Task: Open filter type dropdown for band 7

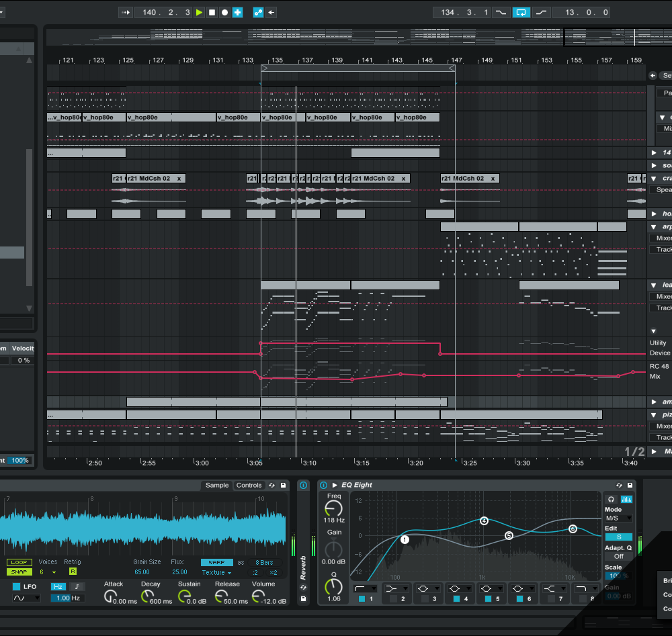Action: [555, 589]
